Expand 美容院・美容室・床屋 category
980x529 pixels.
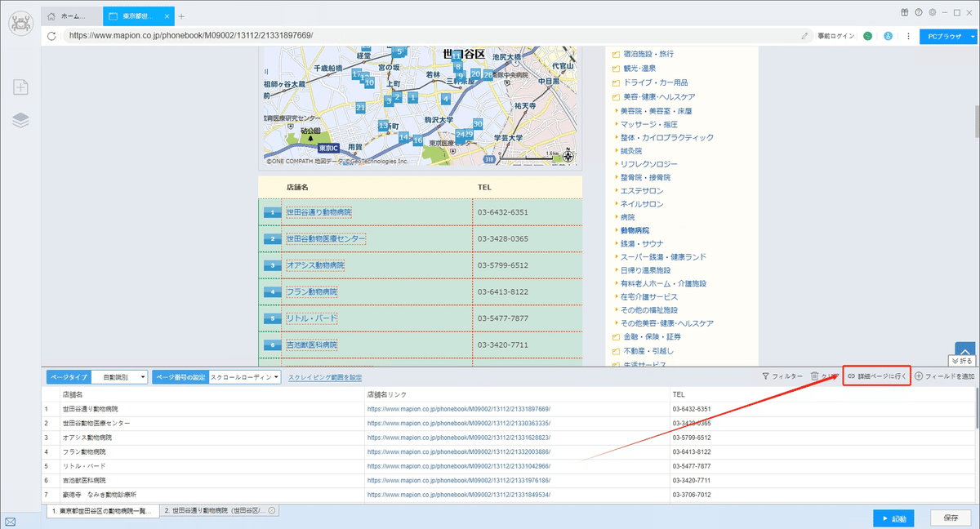(x=656, y=111)
